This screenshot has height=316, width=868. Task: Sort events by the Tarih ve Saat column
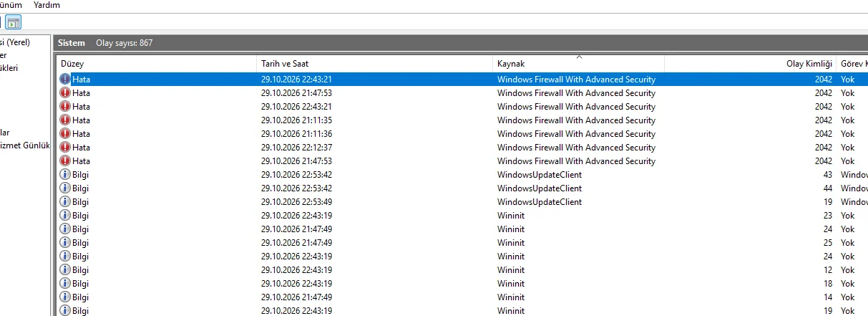pos(375,64)
